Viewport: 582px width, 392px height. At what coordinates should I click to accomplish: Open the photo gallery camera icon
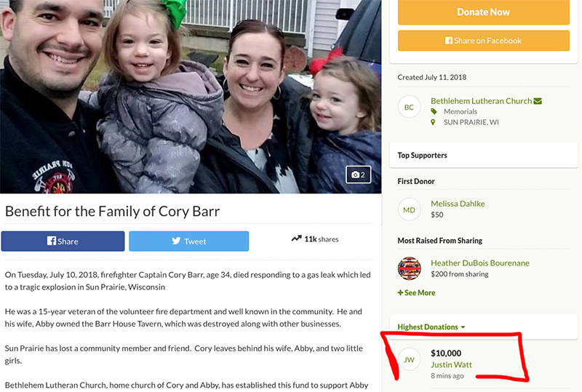[x=358, y=175]
